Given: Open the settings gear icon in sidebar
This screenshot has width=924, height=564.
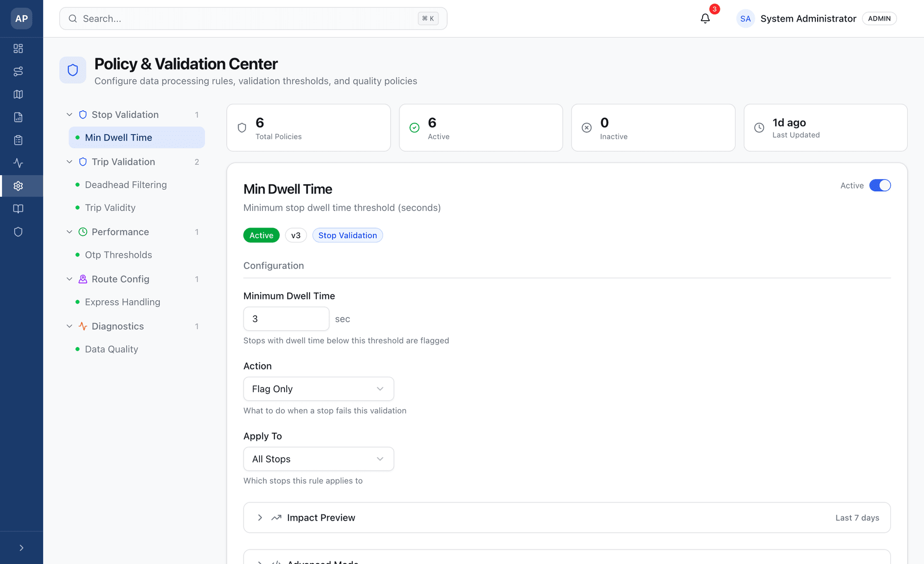Looking at the screenshot, I should pos(18,186).
